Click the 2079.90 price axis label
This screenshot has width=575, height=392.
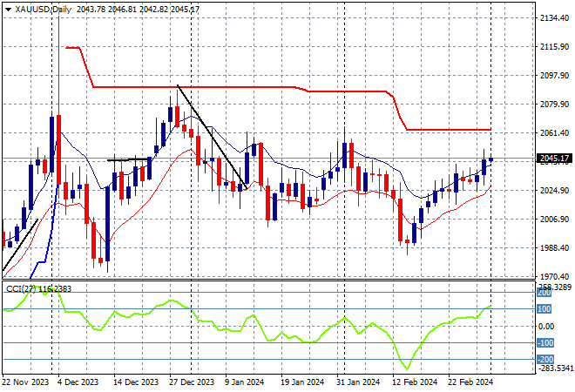pyautogui.click(x=554, y=105)
